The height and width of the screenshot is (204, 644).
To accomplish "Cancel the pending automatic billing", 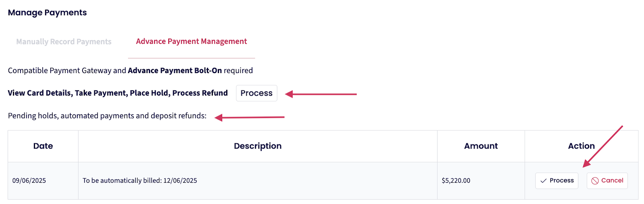I will (x=607, y=181).
